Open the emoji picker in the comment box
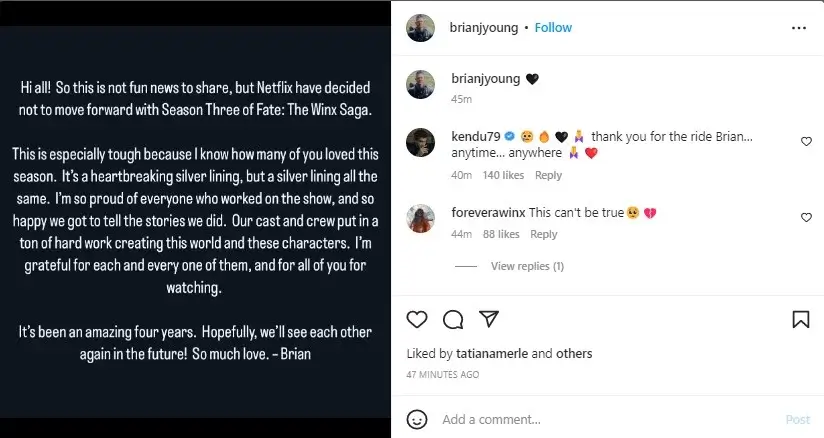The image size is (824, 438). coord(419,419)
